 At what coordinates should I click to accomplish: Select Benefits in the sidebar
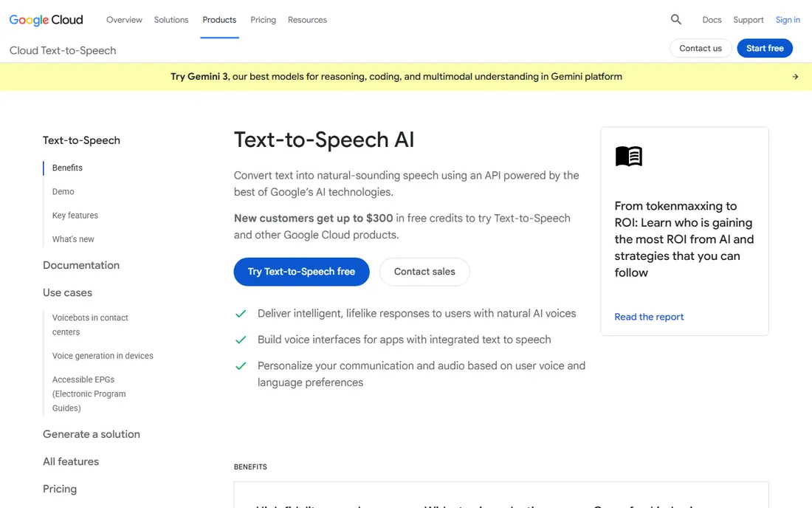click(x=67, y=168)
